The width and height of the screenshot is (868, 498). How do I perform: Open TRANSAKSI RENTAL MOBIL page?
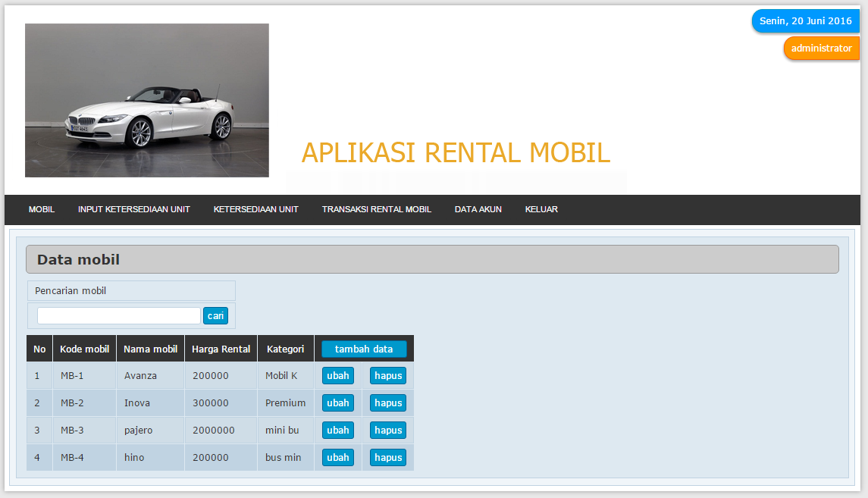pos(376,209)
